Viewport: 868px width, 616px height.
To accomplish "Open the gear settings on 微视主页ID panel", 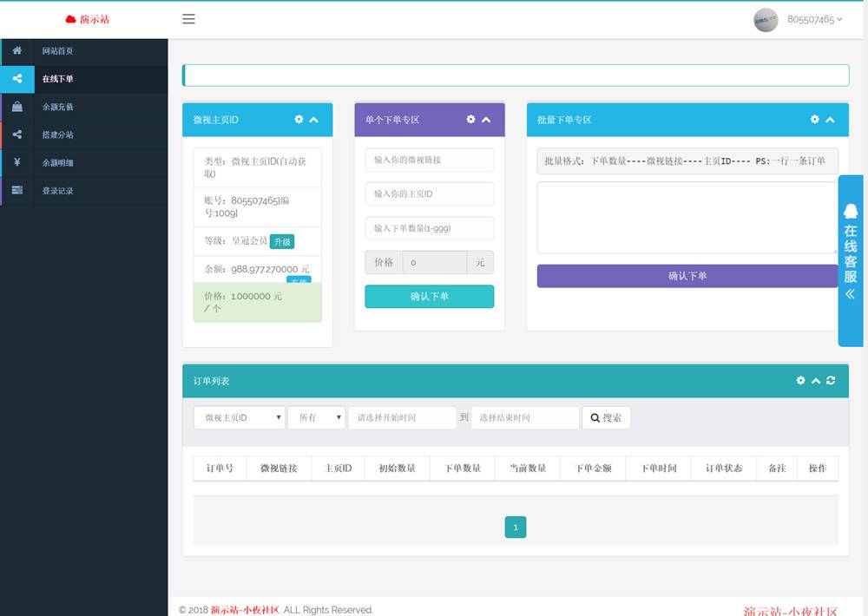I will [x=299, y=120].
